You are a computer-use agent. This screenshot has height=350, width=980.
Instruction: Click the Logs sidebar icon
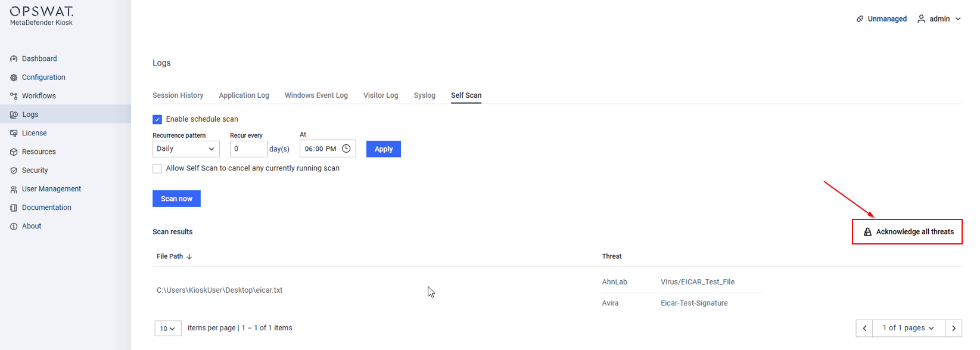(14, 114)
